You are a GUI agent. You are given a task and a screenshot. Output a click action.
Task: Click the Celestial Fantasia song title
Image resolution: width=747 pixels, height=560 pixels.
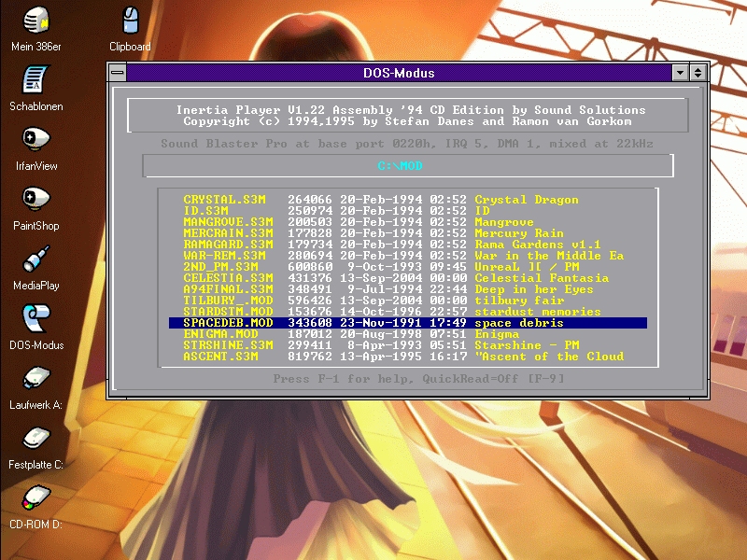pos(542,278)
